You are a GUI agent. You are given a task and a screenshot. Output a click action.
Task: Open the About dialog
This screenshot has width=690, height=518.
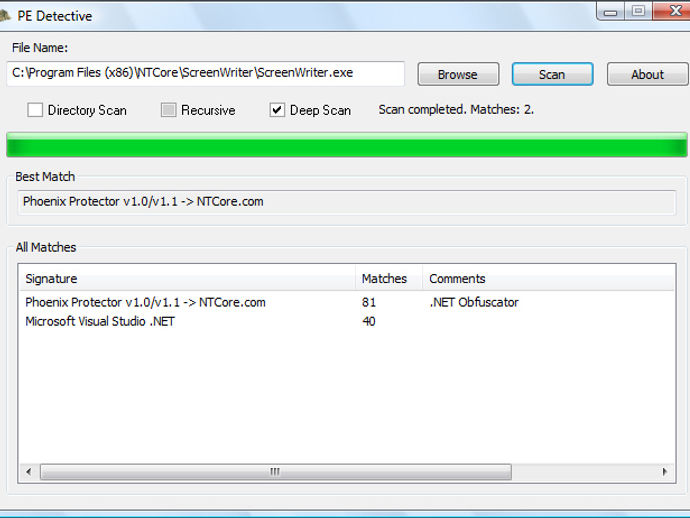(x=647, y=74)
